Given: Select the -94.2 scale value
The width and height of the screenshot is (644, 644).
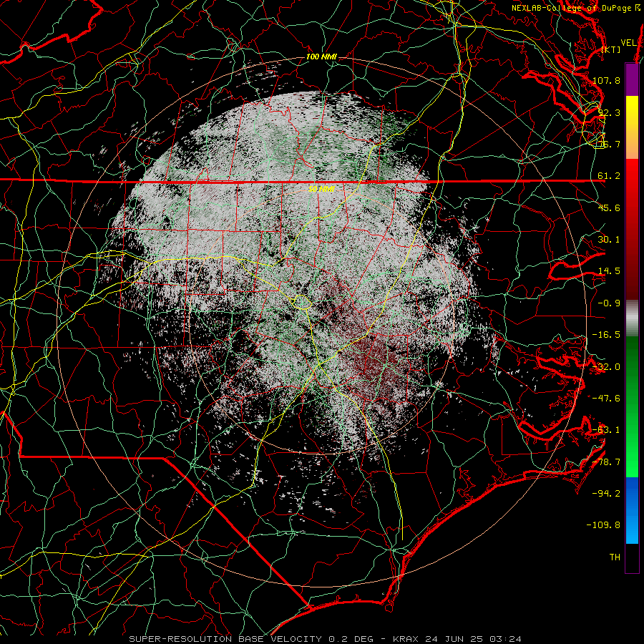Looking at the screenshot, I should point(606,494).
